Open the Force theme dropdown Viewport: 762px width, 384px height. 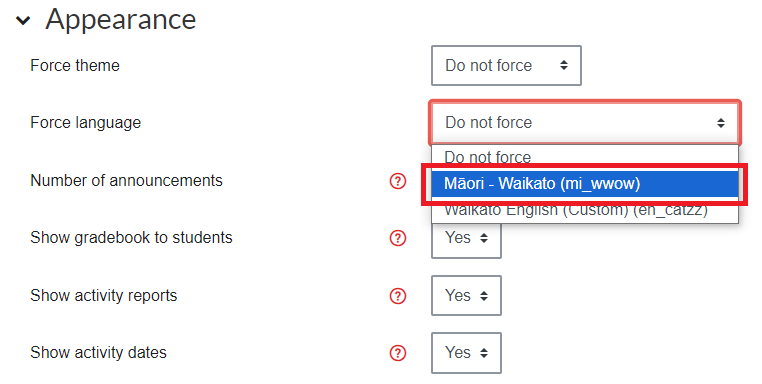[506, 66]
